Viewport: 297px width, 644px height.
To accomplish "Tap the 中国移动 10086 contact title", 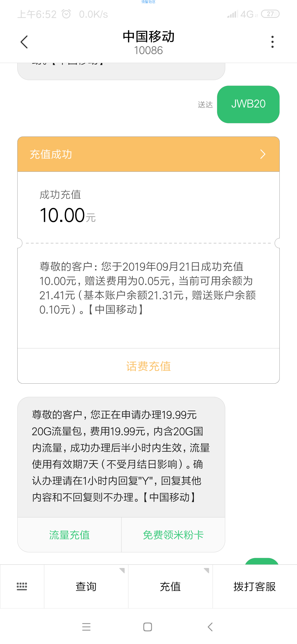I will (x=148, y=43).
